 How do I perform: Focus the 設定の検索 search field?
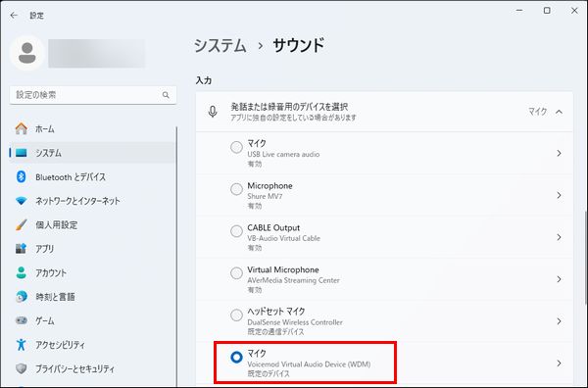point(93,95)
